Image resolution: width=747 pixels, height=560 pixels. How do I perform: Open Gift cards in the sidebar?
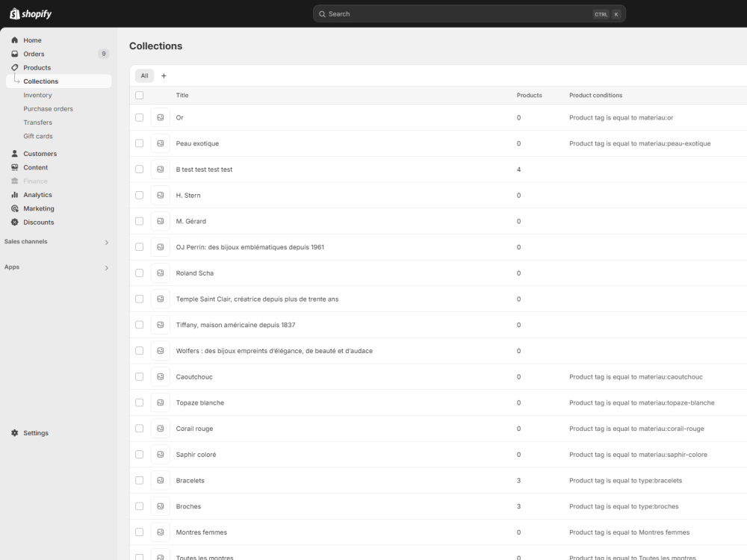38,136
